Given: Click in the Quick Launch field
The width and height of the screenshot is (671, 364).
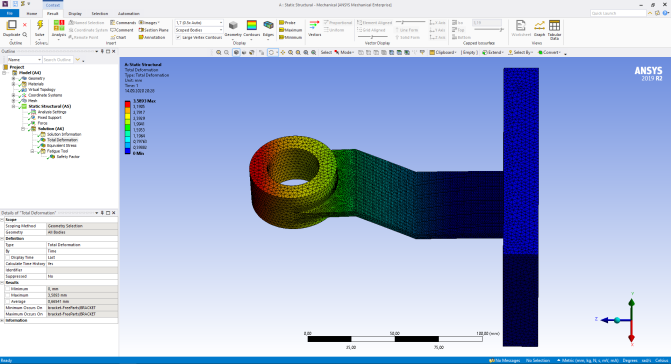Looking at the screenshot, I should 618,13.
